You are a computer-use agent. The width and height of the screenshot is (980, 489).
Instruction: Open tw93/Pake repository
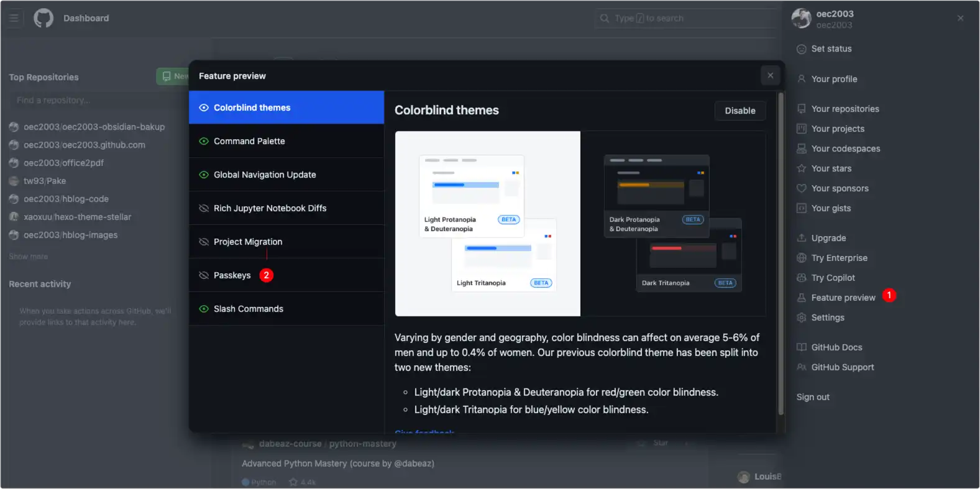click(45, 181)
